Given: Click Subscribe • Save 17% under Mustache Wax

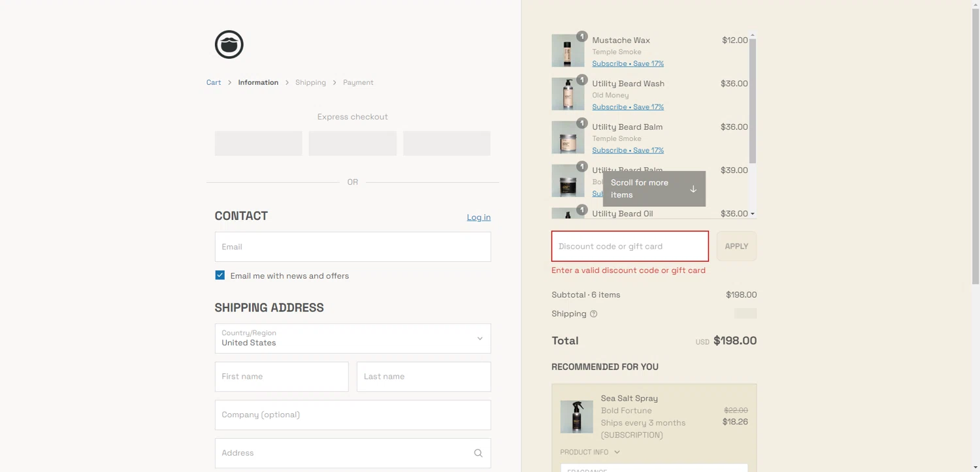Looking at the screenshot, I should 628,63.
